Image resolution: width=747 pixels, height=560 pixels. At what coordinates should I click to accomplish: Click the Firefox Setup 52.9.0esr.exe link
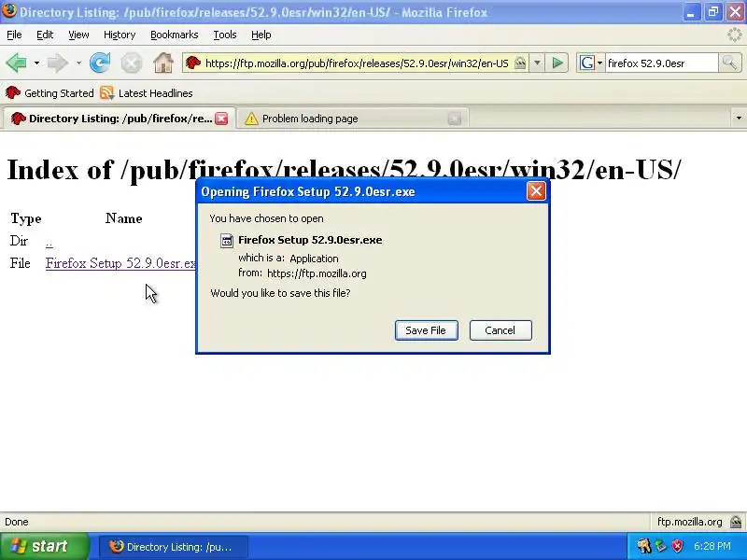pos(120,263)
